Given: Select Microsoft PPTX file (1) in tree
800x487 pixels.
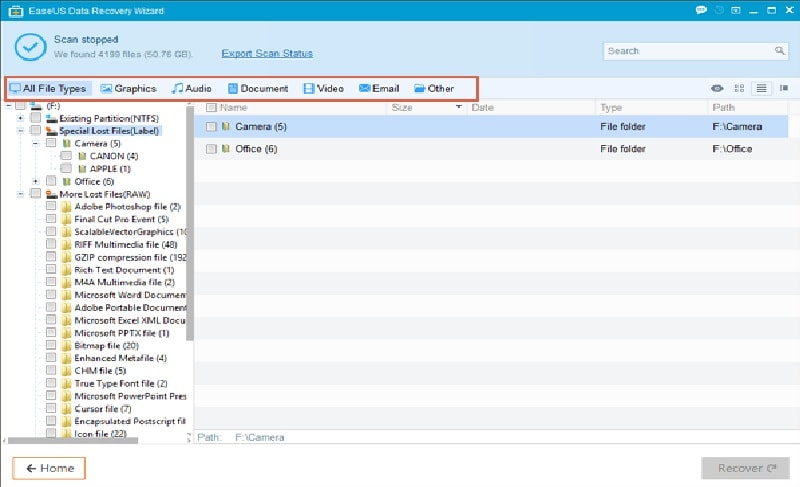Looking at the screenshot, I should (x=122, y=333).
